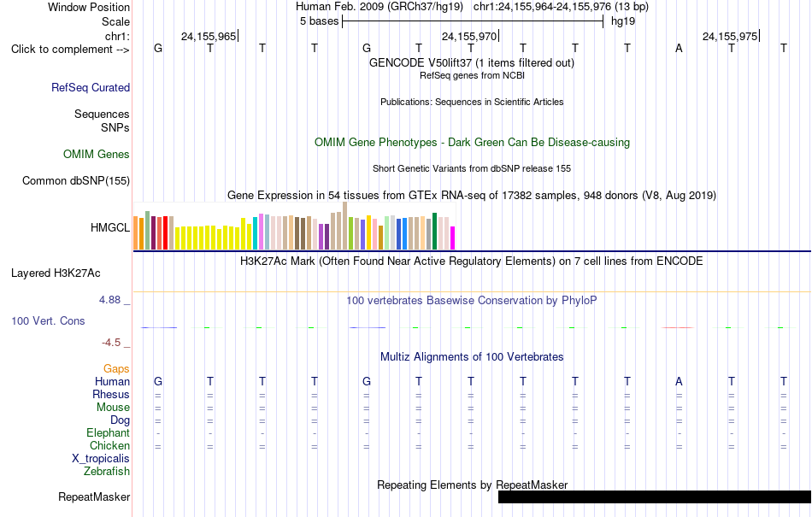Viewport: 812px width, 517px height.
Task: Select the RepeatMasker track label
Action: click(x=94, y=496)
